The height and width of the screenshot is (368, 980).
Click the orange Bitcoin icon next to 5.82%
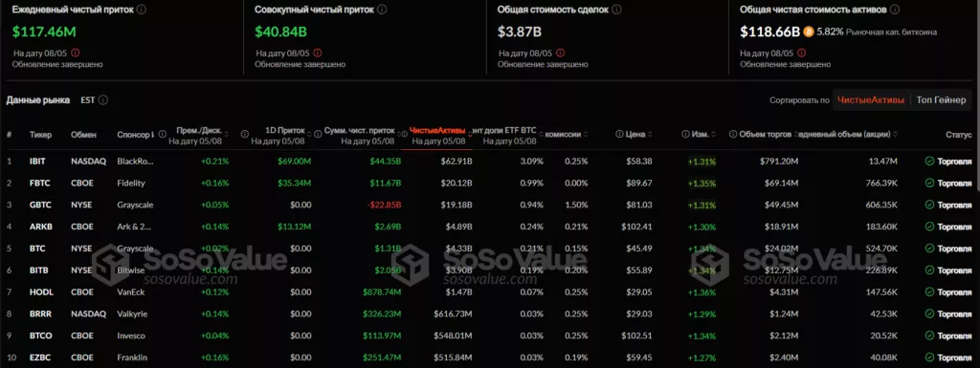tap(808, 32)
